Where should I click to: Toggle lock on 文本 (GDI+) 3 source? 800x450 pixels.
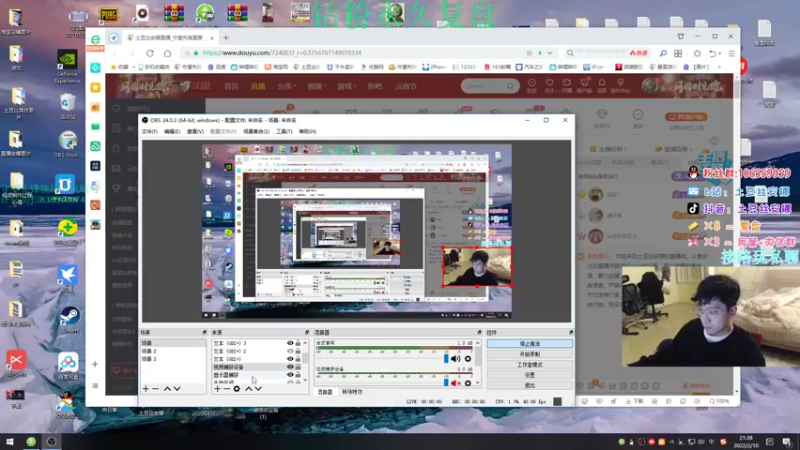[x=298, y=343]
